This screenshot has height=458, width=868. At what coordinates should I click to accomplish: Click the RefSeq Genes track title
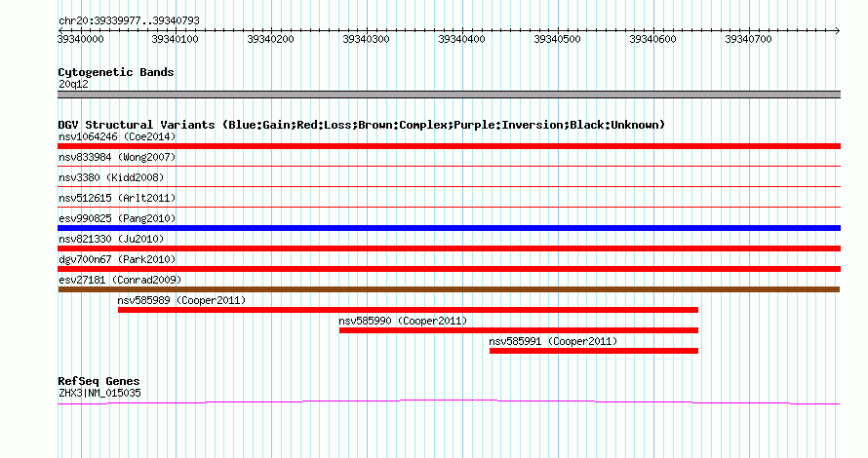pos(99,381)
